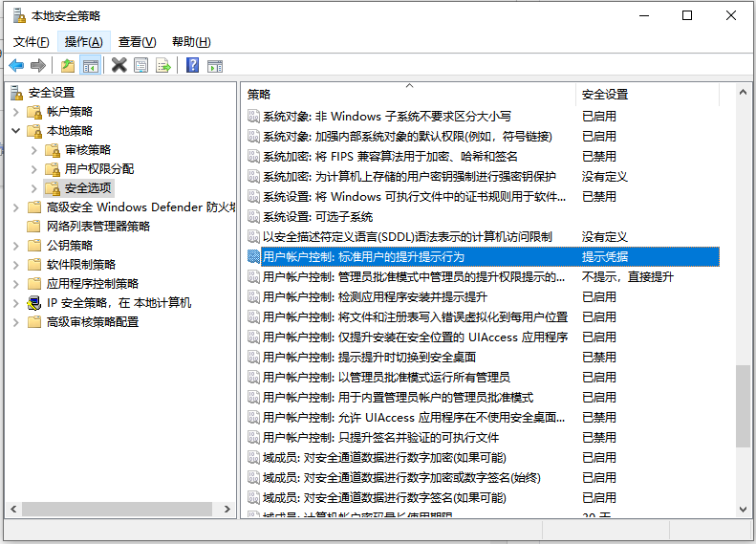This screenshot has height=544, width=756.
Task: Click the IP 安全策略 icon in tree
Action: tap(34, 303)
